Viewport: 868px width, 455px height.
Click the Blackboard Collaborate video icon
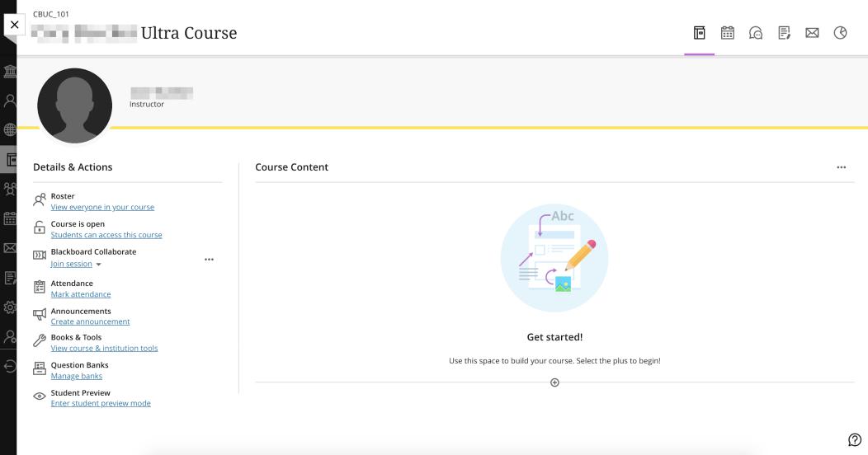40,255
